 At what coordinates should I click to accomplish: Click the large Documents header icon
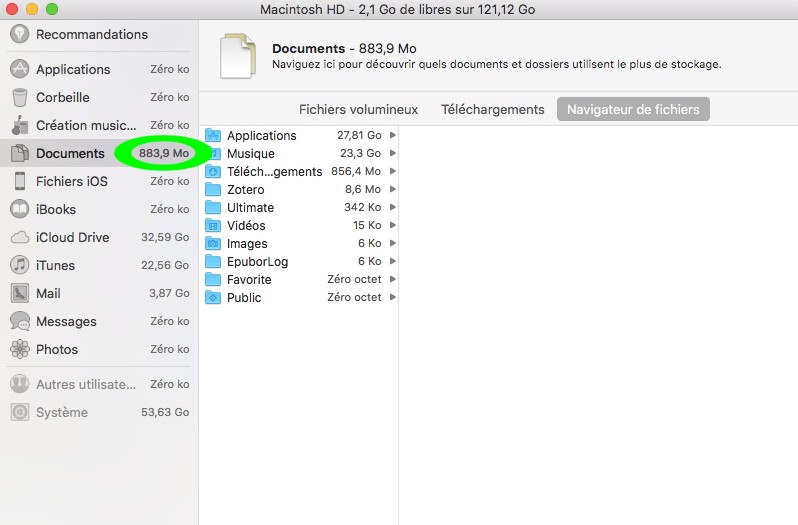point(238,56)
